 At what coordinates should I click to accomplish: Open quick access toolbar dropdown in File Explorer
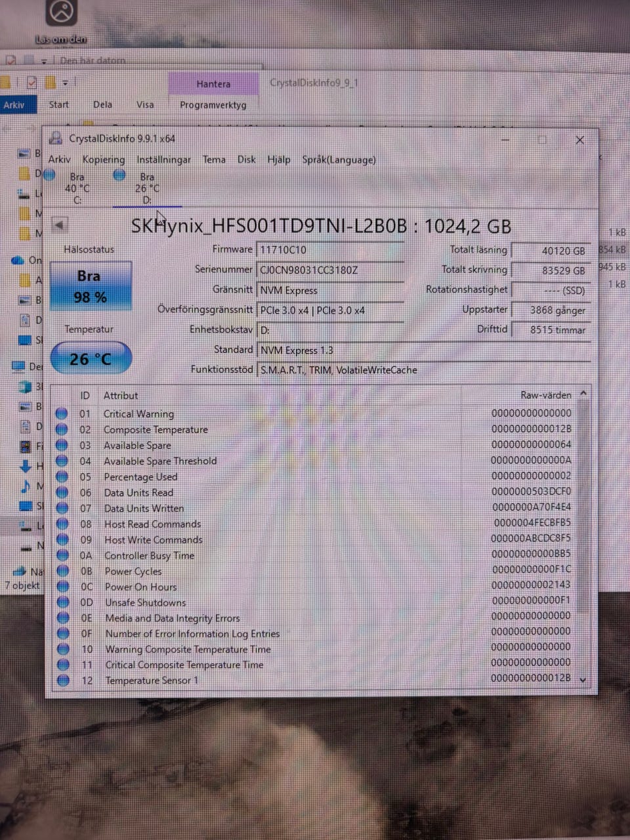coord(65,83)
